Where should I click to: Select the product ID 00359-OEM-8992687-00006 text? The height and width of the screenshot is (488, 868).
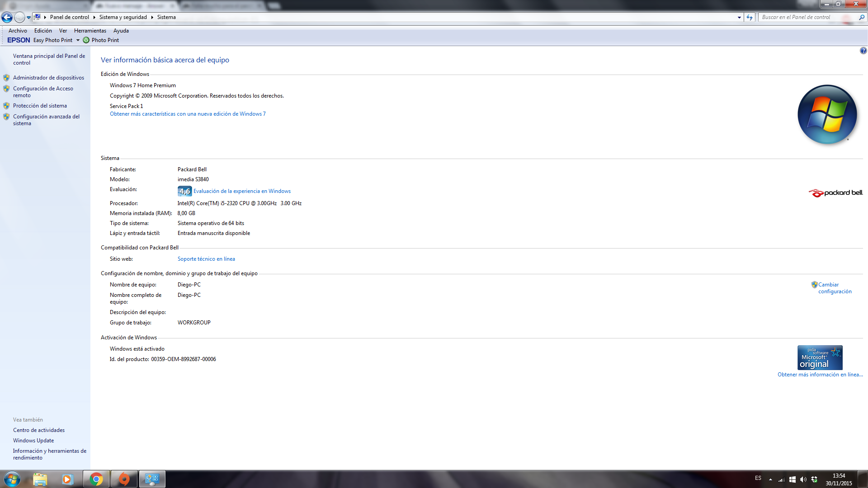(184, 359)
